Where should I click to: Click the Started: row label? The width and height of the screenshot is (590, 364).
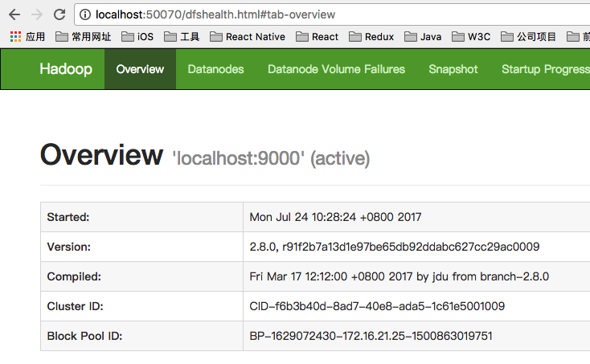click(68, 217)
